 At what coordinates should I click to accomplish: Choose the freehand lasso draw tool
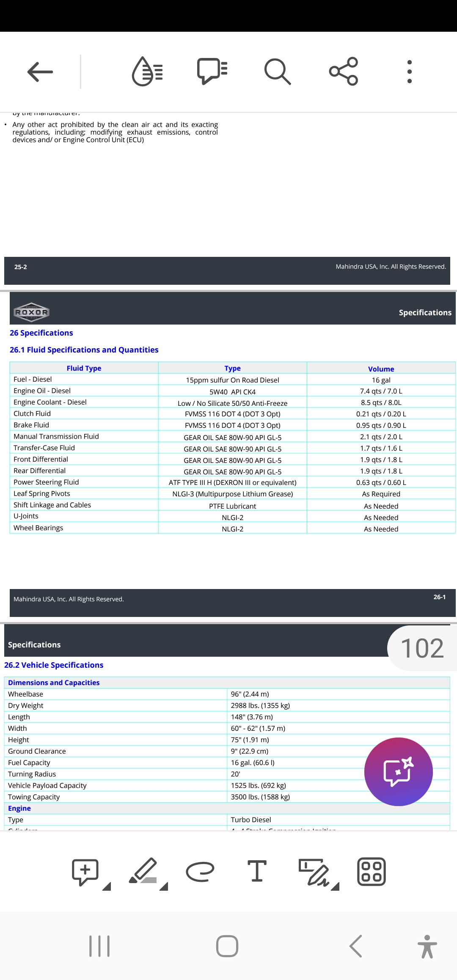click(200, 872)
